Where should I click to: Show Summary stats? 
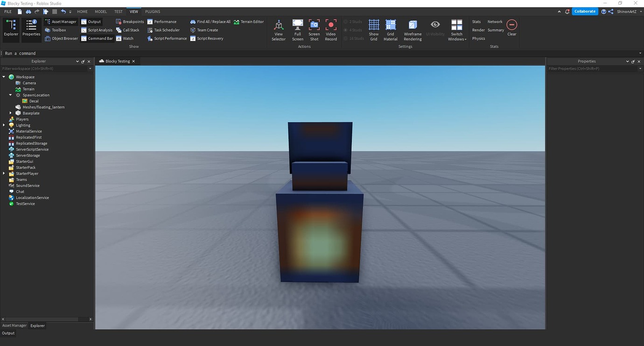coord(496,30)
